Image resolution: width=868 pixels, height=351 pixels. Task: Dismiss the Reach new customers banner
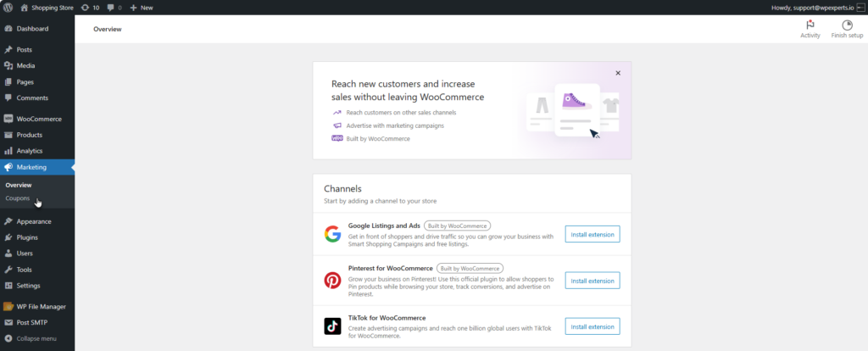tap(618, 73)
